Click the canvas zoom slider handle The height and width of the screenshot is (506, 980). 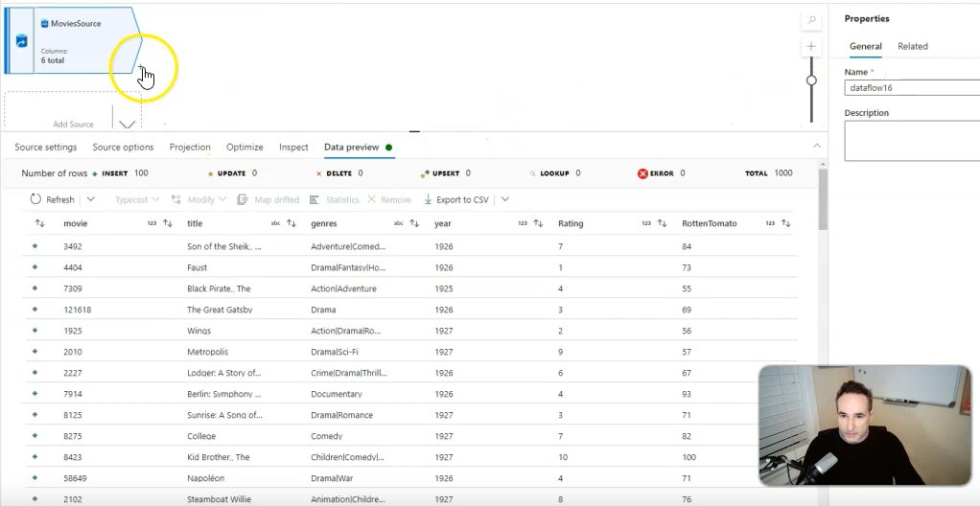click(x=811, y=80)
